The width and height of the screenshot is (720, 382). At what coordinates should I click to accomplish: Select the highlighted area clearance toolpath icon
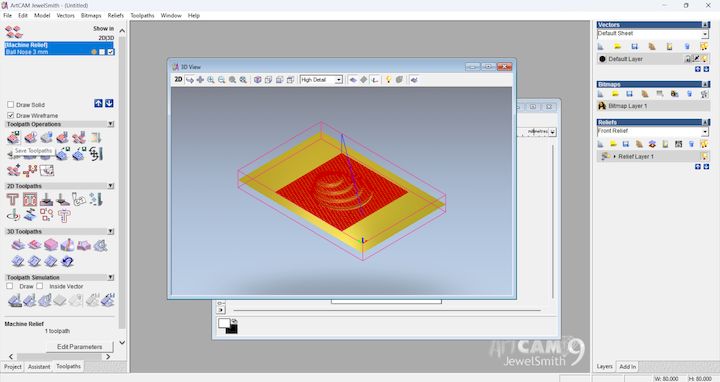click(30, 199)
